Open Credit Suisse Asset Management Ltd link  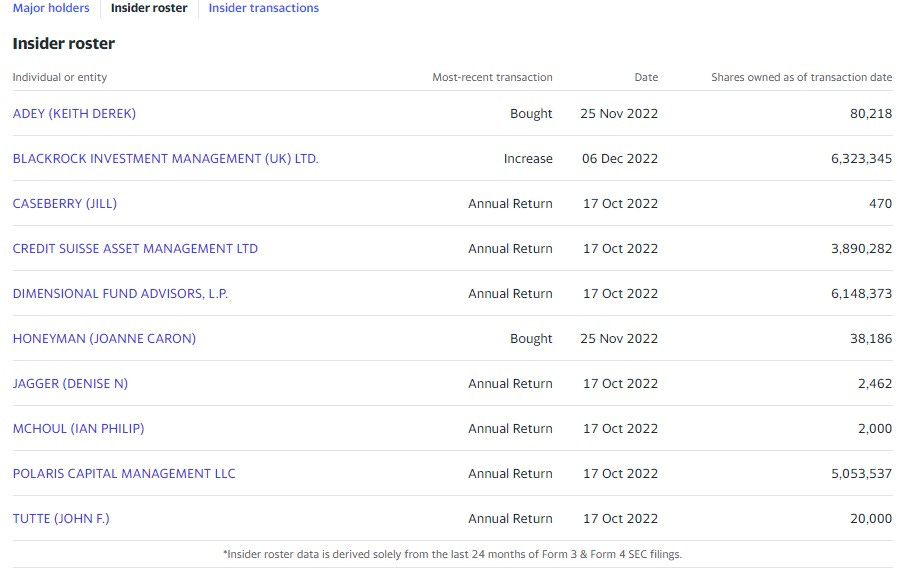tap(135, 248)
